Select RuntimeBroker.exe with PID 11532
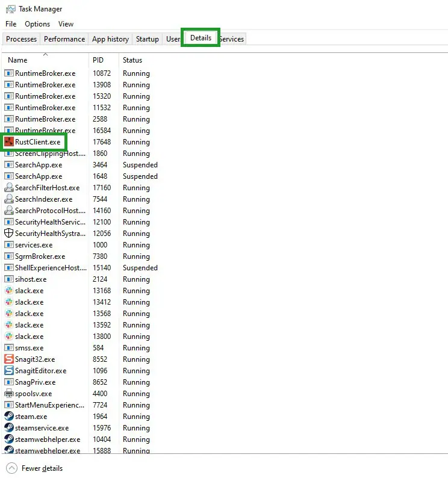Screen dimensions: 448x478 [x=45, y=108]
